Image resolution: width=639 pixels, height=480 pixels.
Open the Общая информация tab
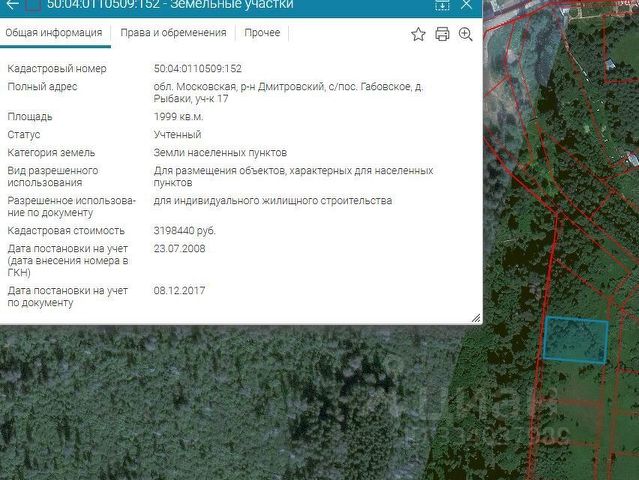click(54, 33)
